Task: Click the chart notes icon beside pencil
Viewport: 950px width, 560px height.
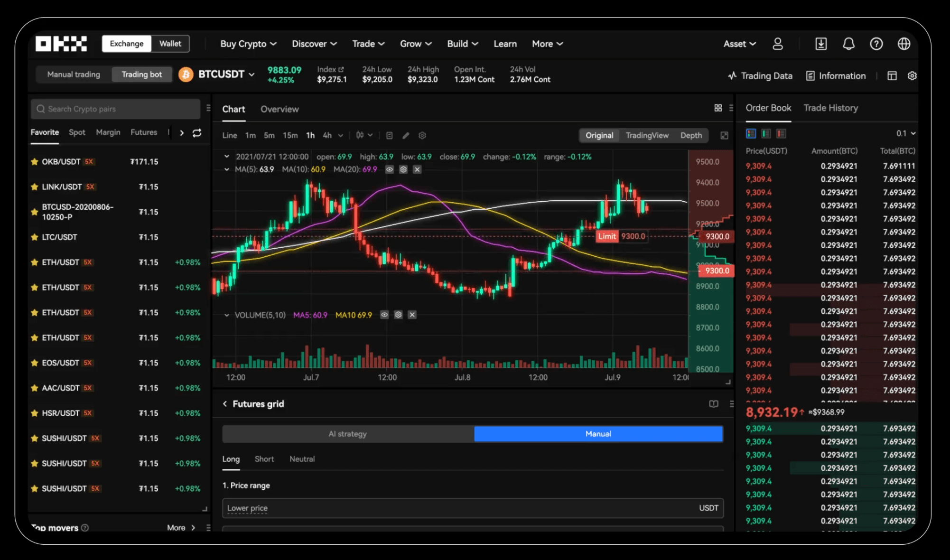Action: 389,136
